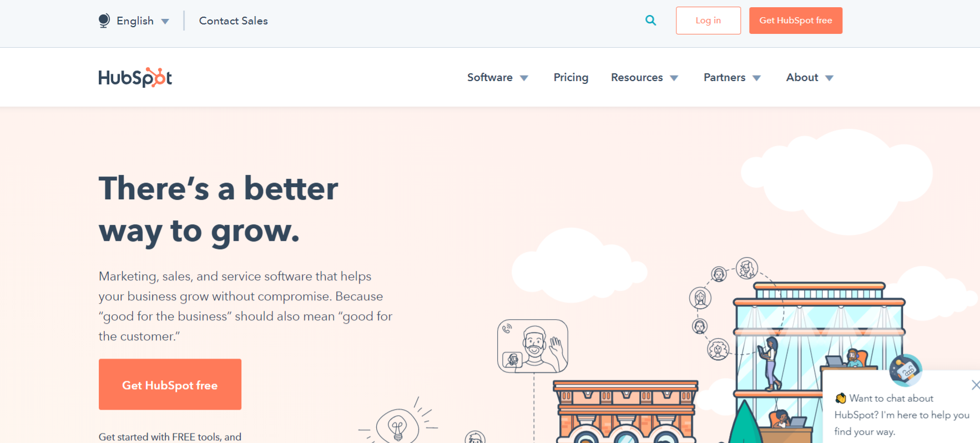Click the video call illustration with waving man
Viewport: 980px width, 443px height.
[x=533, y=346]
